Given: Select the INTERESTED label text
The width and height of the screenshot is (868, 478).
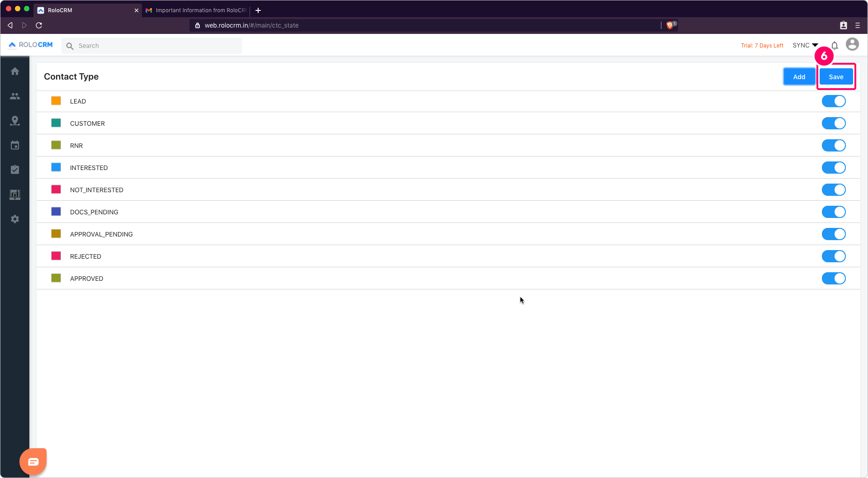Looking at the screenshot, I should [x=89, y=168].
